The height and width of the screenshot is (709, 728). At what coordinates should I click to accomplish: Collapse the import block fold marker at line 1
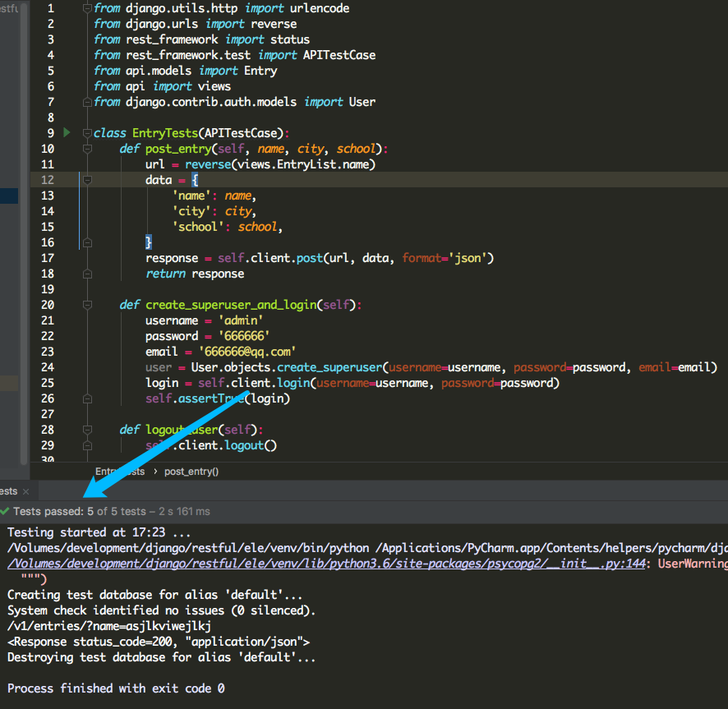[x=87, y=8]
